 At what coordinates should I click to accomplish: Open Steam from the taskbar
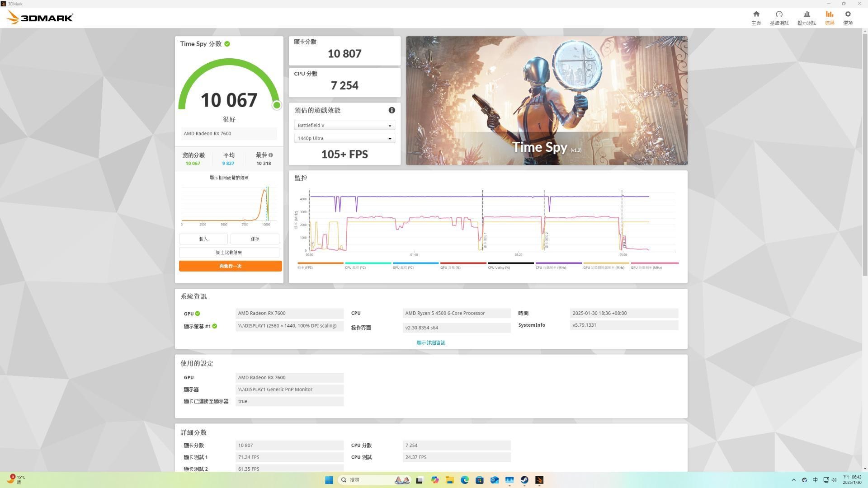[524, 480]
